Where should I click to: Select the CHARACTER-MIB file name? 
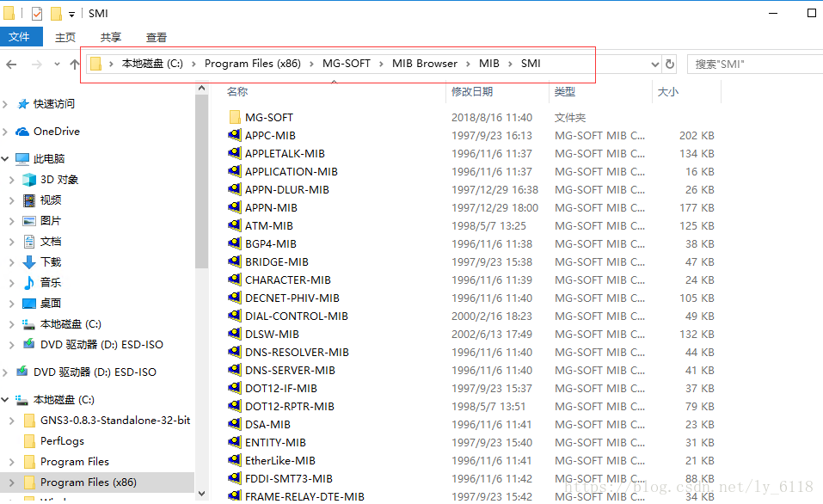pos(287,280)
